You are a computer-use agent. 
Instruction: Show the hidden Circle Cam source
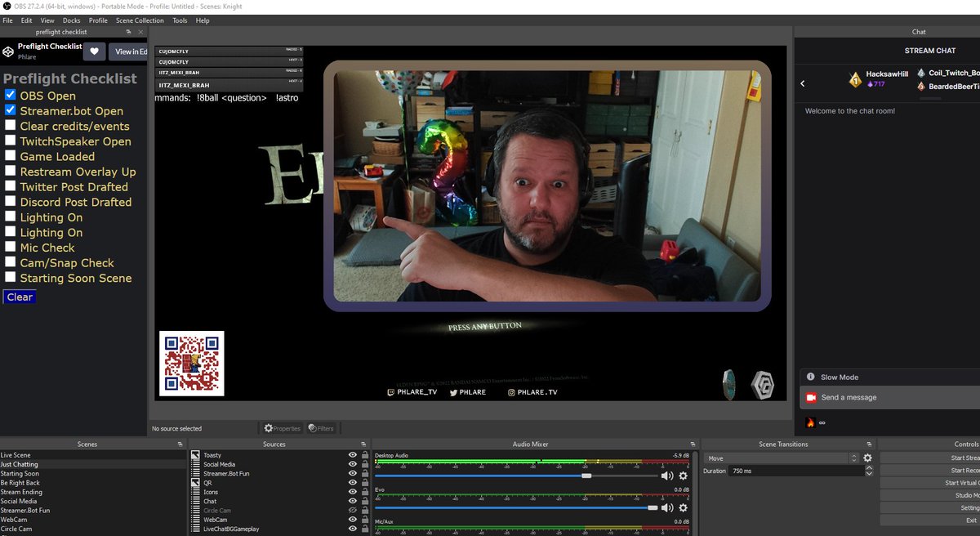(x=353, y=511)
